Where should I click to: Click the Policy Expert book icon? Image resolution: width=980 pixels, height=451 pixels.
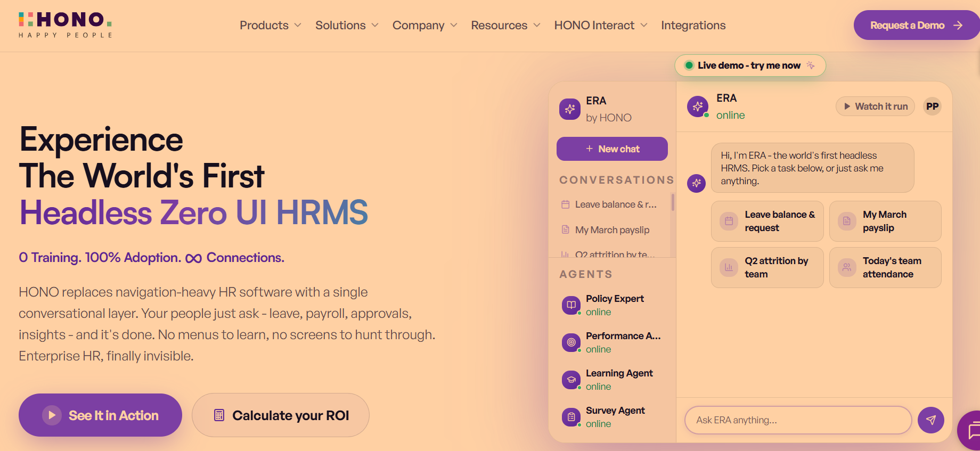571,305
